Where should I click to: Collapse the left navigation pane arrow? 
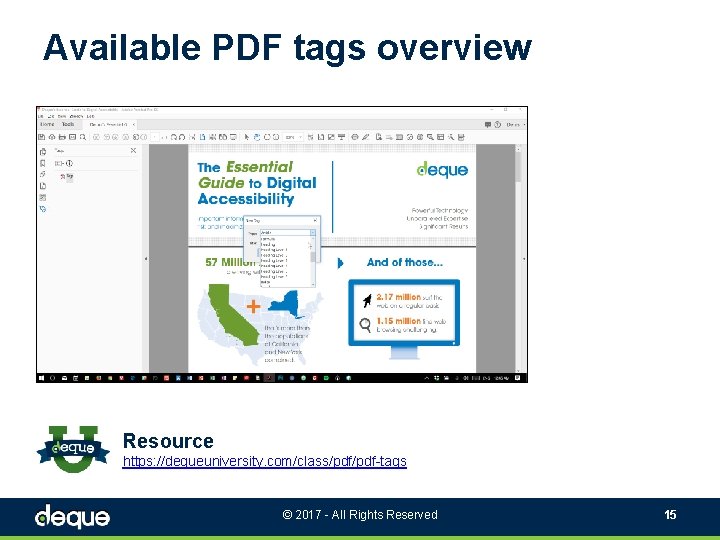(146, 259)
